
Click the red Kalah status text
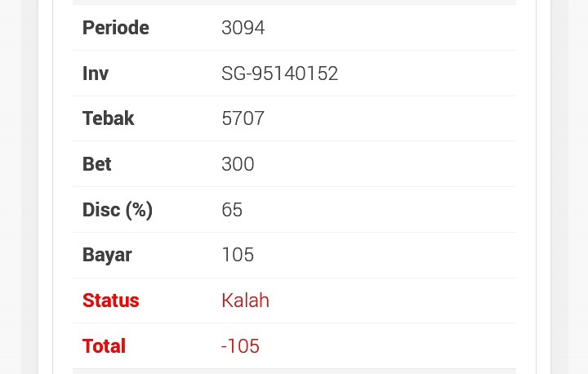245,301
